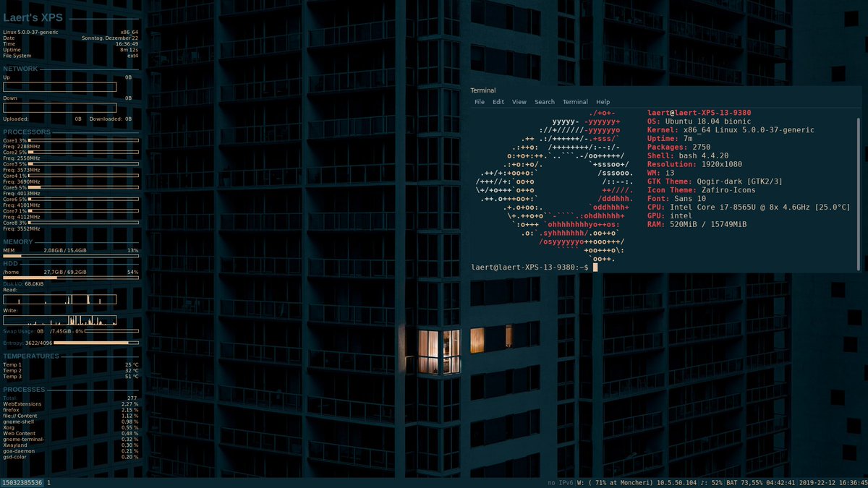Click the network Down graph box
Viewport: 868px width, 488px height.
pos(60,108)
